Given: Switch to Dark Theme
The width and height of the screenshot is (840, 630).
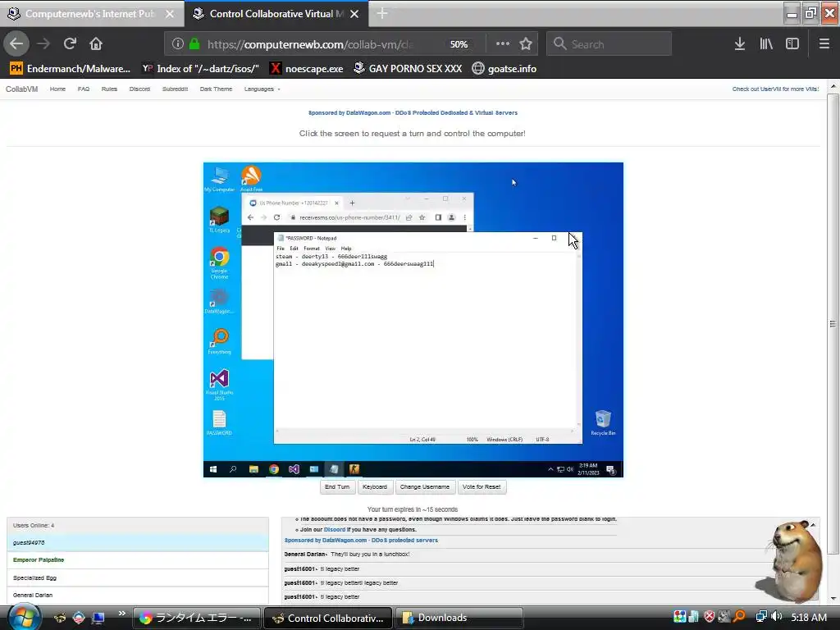Looking at the screenshot, I should [x=216, y=89].
